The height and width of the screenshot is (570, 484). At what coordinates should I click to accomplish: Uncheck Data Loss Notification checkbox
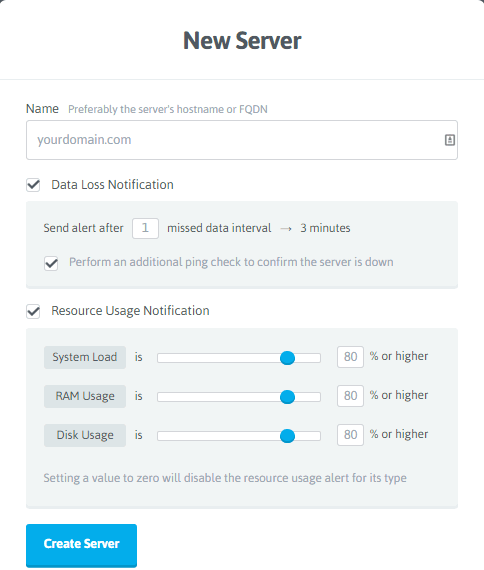(x=33, y=185)
